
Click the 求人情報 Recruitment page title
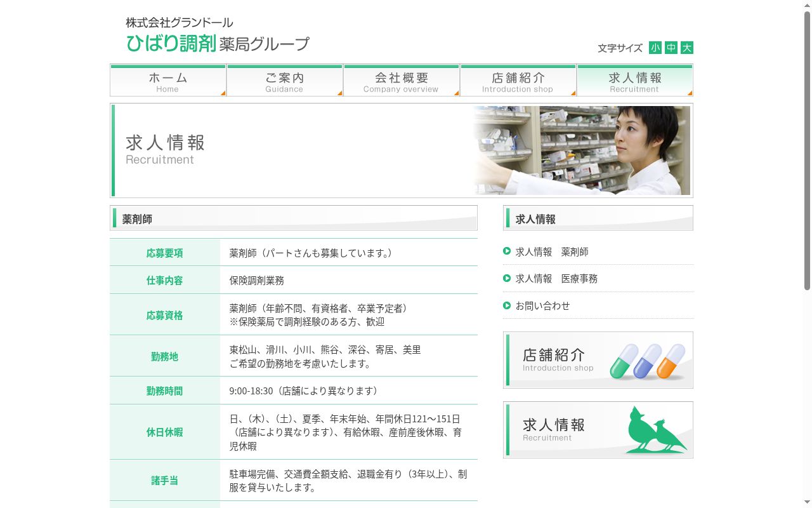165,150
